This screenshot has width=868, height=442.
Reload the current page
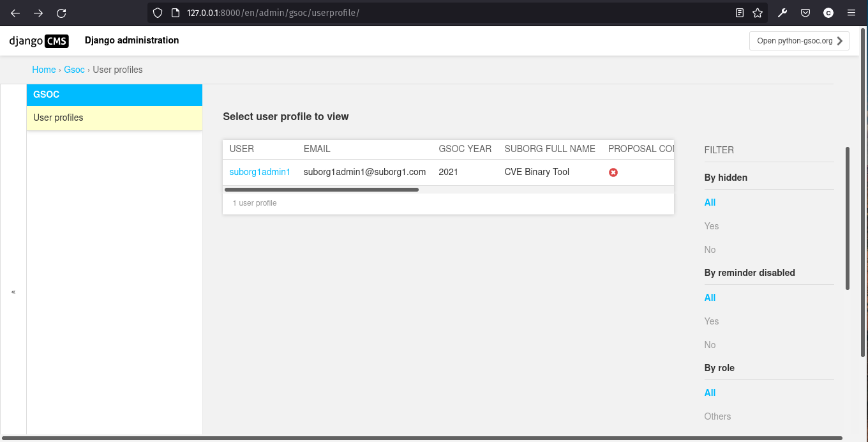61,12
